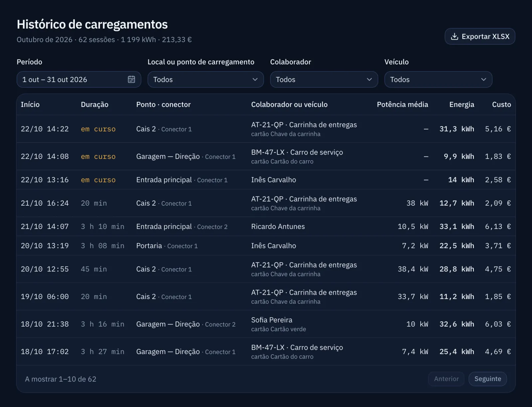Click the 19/10 06:00 start time
532x407 pixels.
(45, 297)
